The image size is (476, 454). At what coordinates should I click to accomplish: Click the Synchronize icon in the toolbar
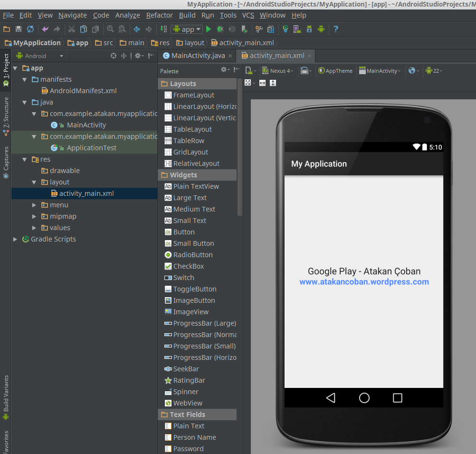pyautogui.click(x=30, y=29)
